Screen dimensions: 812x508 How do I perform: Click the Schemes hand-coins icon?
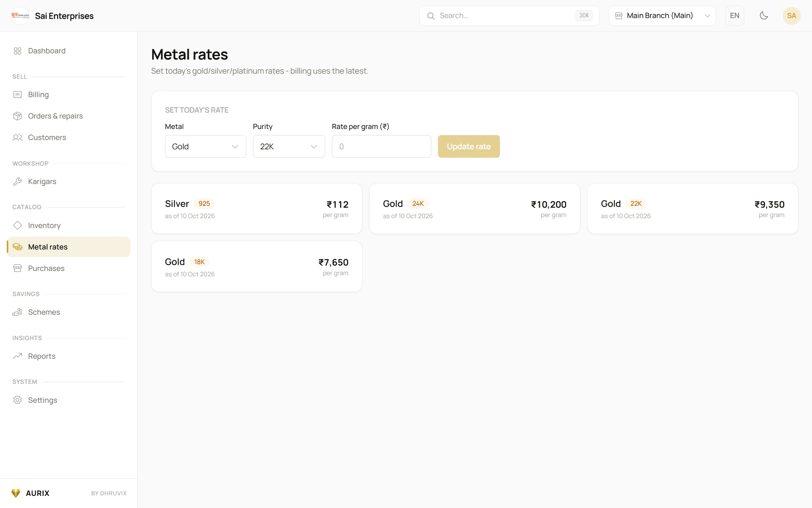[x=17, y=312]
